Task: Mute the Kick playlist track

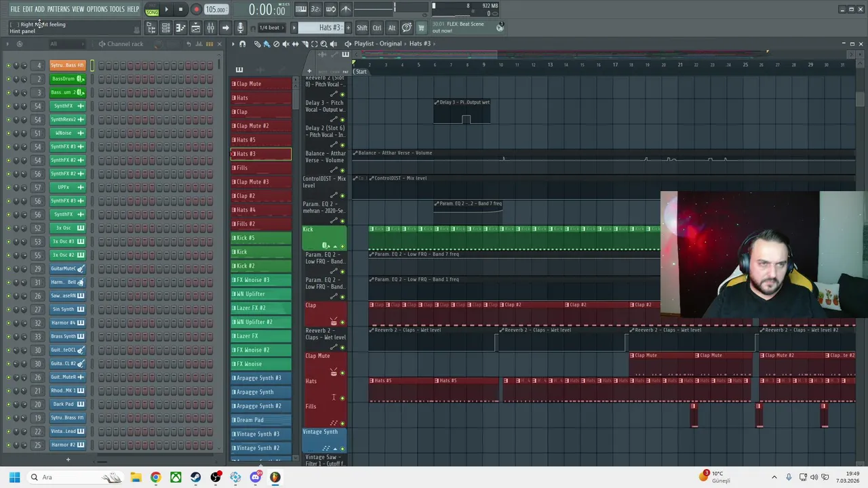Action: tap(342, 246)
